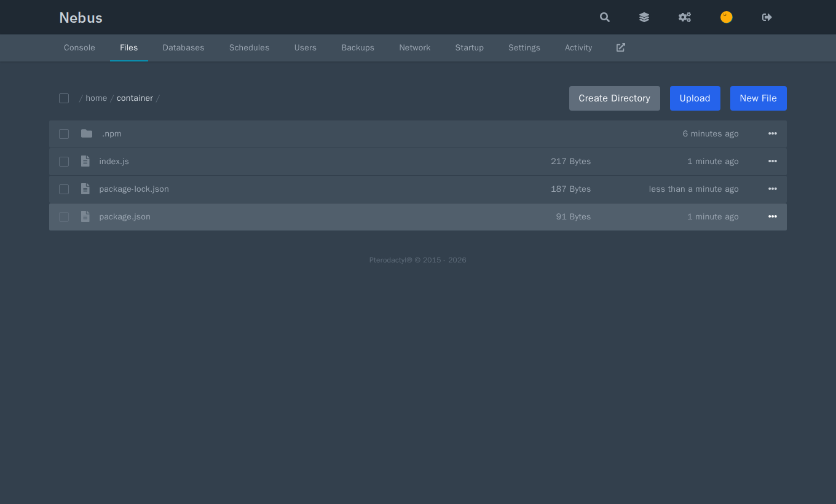
Task: Show the package.json row options menu
Action: click(773, 216)
